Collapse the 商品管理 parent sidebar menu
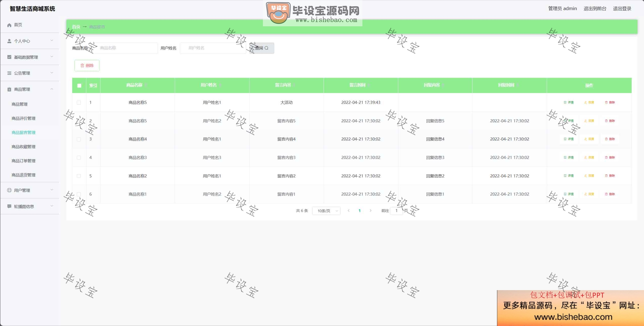Screen dimensions: 644x326 click(30, 89)
